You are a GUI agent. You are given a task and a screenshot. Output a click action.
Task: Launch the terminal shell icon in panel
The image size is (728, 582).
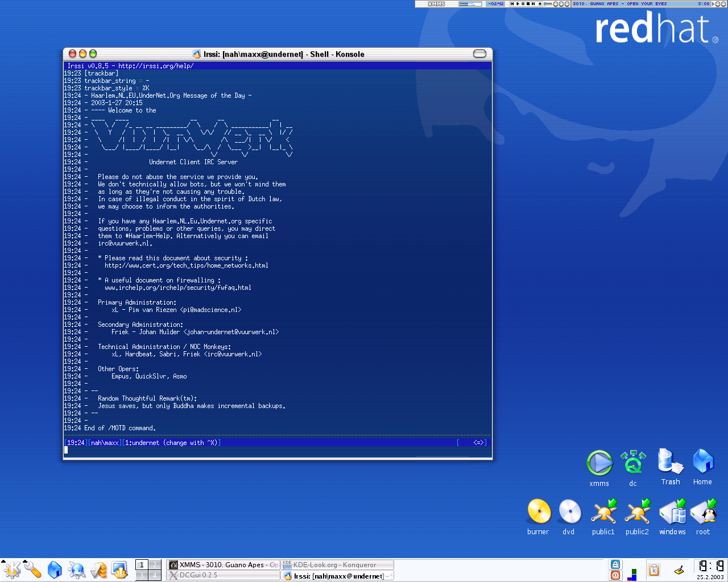[119, 569]
